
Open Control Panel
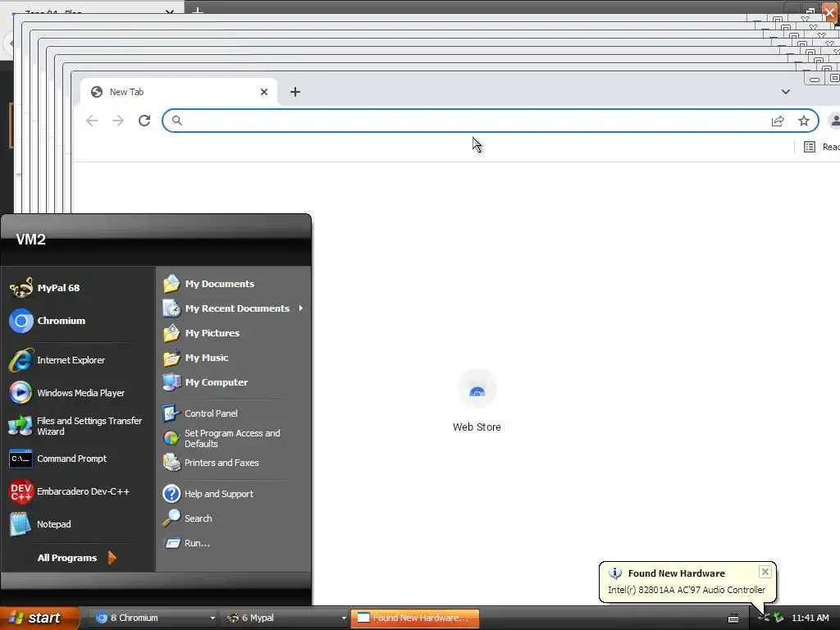(234, 413)
